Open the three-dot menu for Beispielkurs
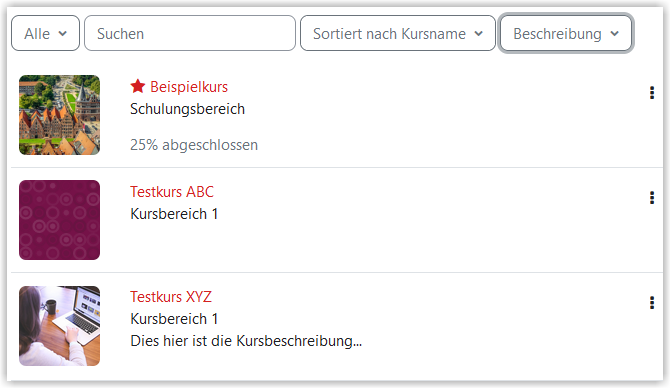Image resolution: width=671 pixels, height=389 pixels. (x=652, y=92)
